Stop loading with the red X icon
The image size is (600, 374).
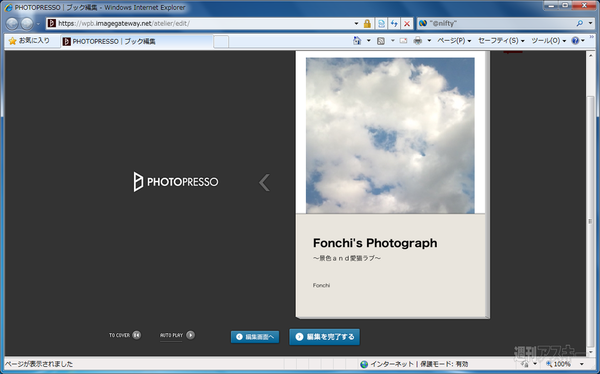pyautogui.click(x=407, y=23)
